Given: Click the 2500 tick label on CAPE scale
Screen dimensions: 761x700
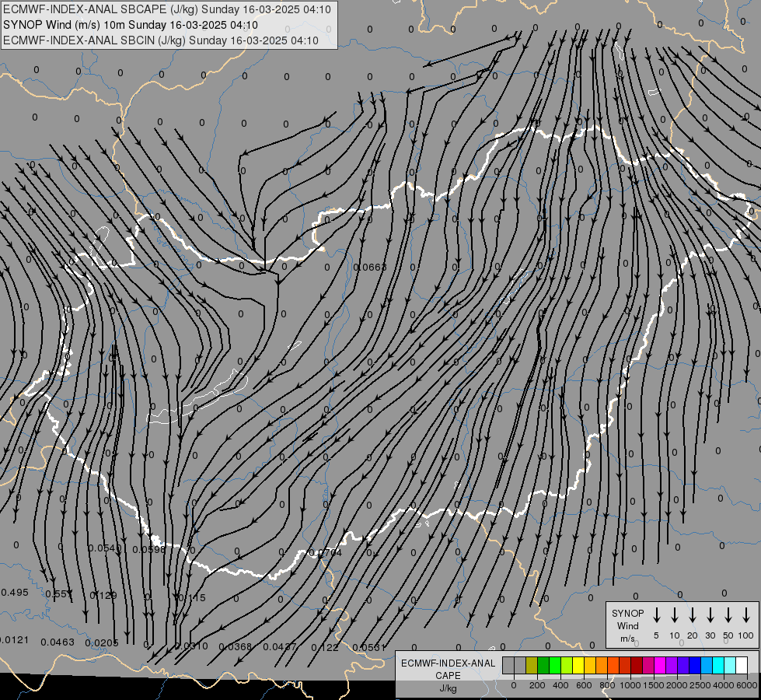Looking at the screenshot, I should tap(700, 685).
